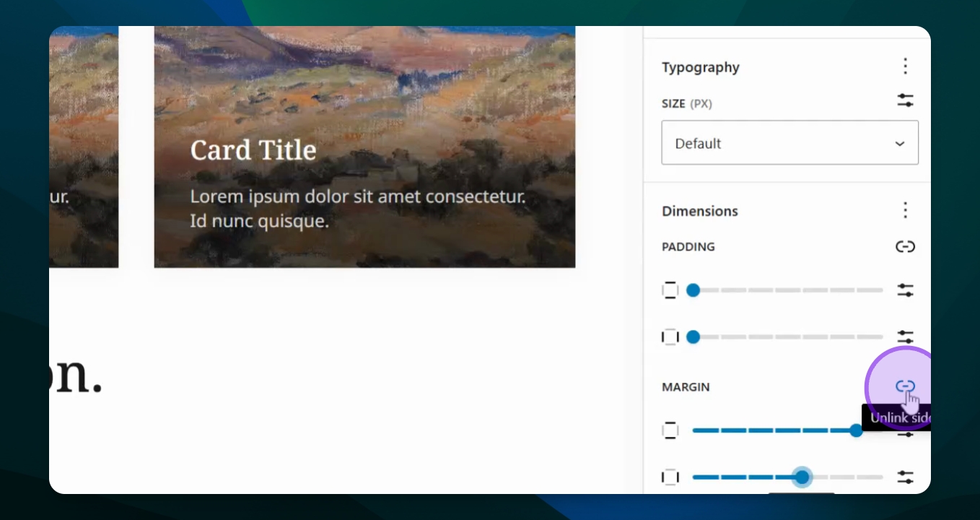The height and width of the screenshot is (520, 980).
Task: Open the Typography options three-dot menu
Action: tap(906, 67)
